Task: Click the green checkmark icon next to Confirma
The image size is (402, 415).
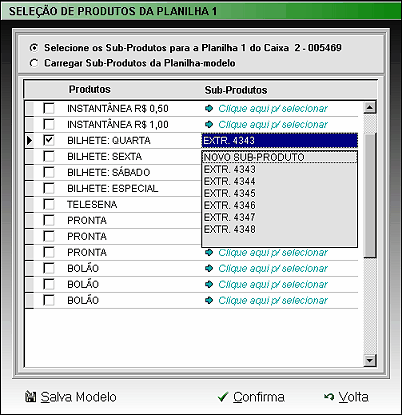Action: (x=223, y=397)
